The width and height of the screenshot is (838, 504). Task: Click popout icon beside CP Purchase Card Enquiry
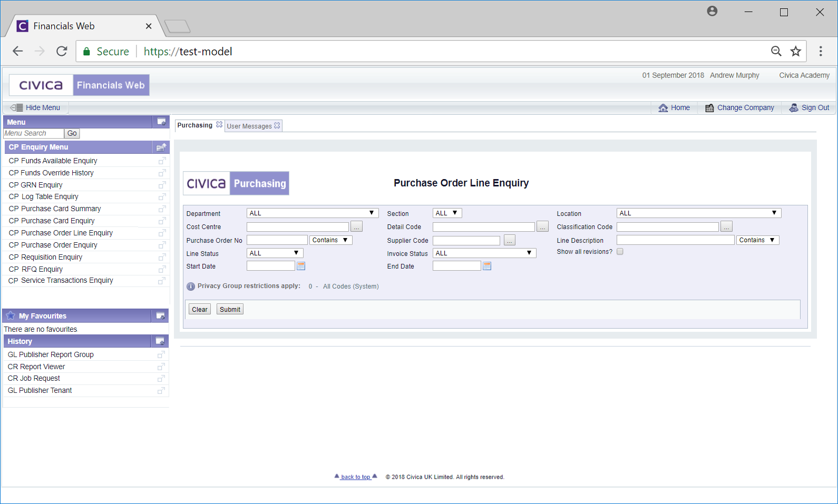click(162, 221)
